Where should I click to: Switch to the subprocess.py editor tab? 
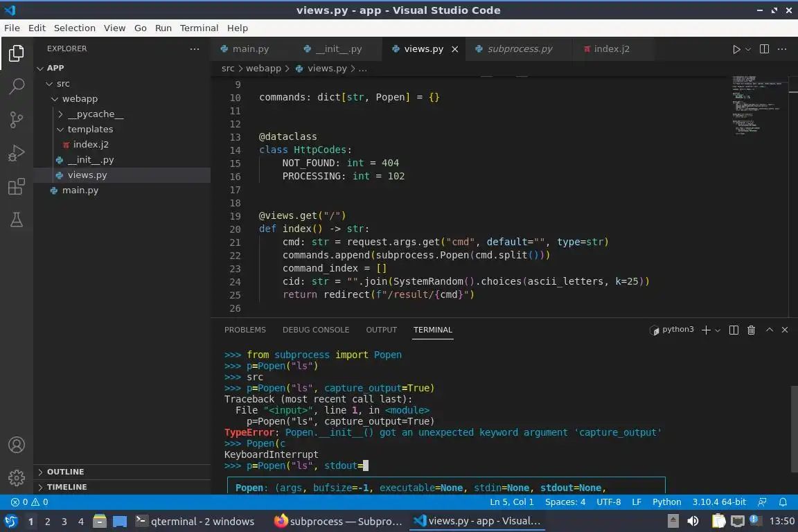coord(520,49)
